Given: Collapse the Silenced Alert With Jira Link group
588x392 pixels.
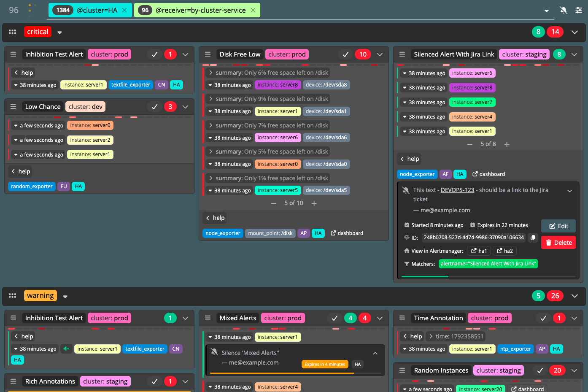Looking at the screenshot, I should click(x=574, y=54).
